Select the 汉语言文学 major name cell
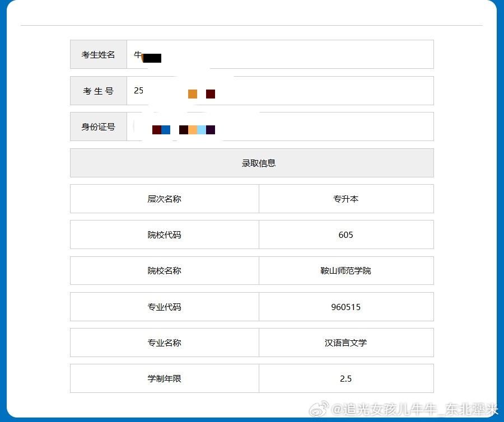Screen dimensions: 504x422 click(346, 343)
